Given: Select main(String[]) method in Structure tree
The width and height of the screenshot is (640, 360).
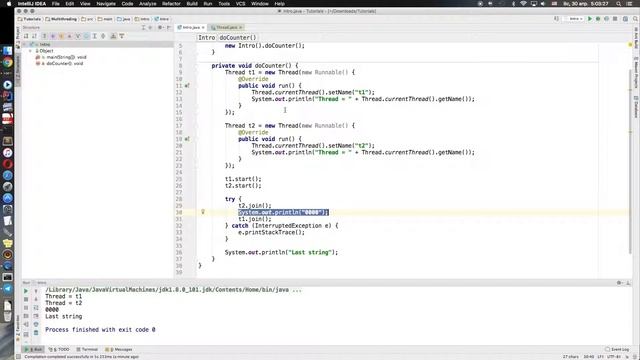Looking at the screenshot, I should [62, 57].
